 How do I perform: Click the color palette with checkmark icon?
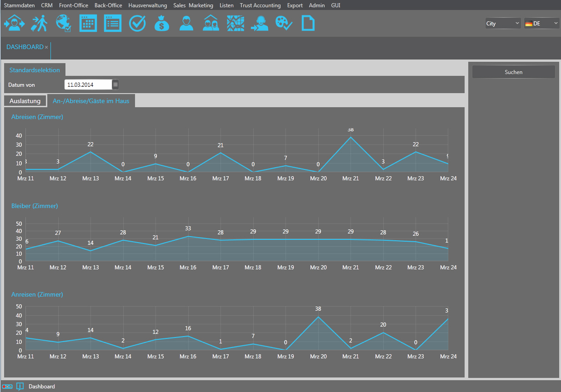(x=284, y=23)
